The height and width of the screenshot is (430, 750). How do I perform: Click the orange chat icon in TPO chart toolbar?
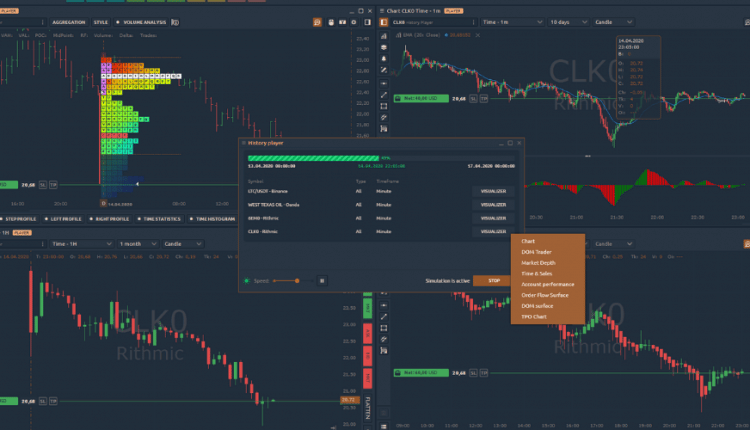(317, 22)
